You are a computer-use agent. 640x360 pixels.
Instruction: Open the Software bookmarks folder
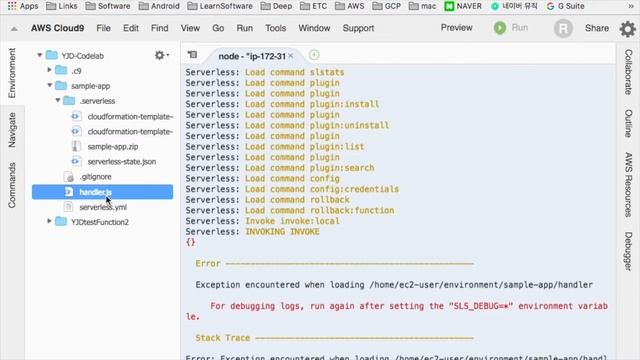(108, 6)
